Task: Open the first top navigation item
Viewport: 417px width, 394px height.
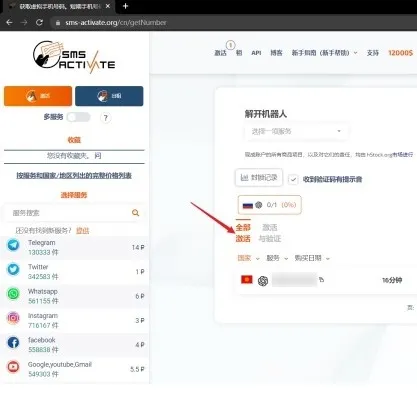Action: pos(220,53)
